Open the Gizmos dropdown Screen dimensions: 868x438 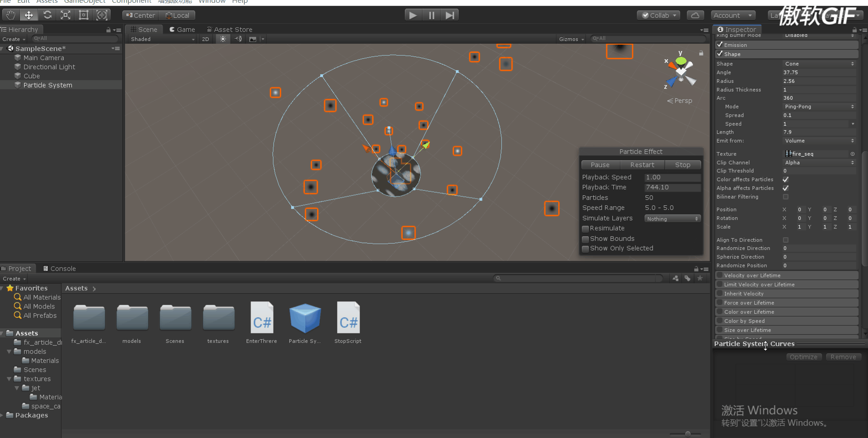point(571,39)
